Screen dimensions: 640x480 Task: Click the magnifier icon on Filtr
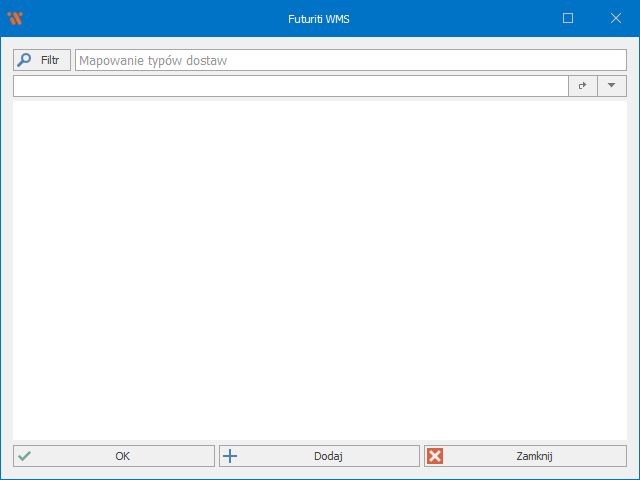click(25, 60)
